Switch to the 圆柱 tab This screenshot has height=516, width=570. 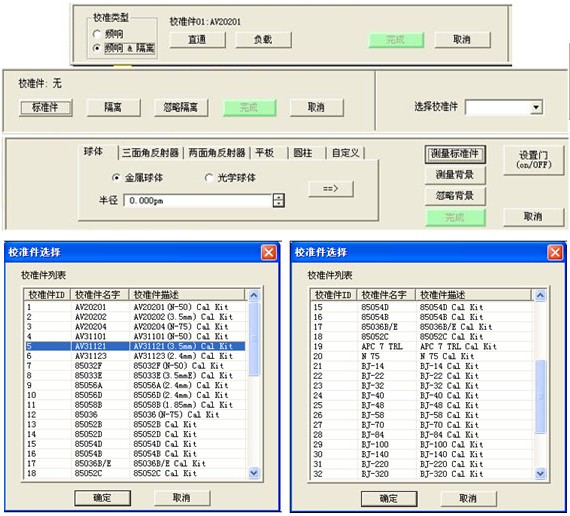(303, 153)
